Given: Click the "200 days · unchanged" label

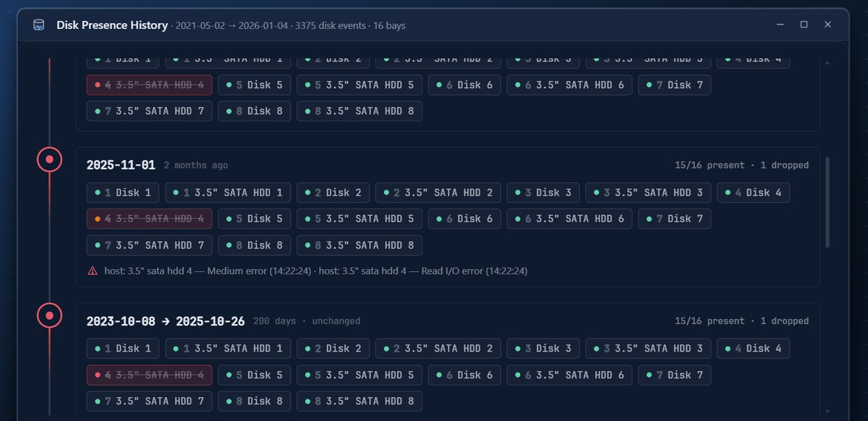Looking at the screenshot, I should (x=307, y=321).
